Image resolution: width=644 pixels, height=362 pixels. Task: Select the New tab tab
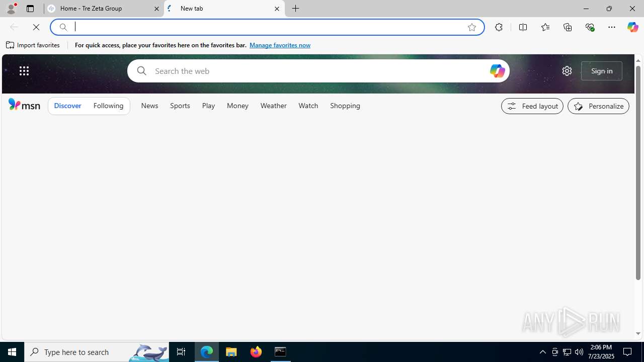pos(224,9)
